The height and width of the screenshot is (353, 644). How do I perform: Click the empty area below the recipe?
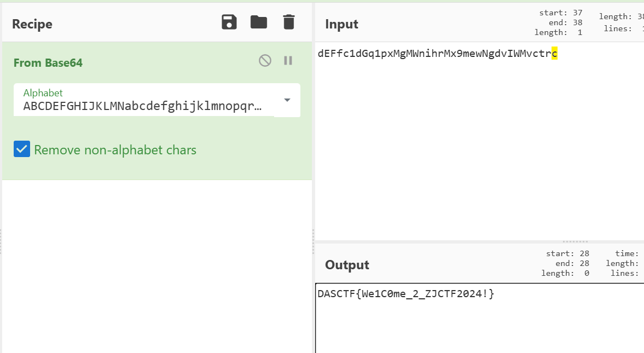pyautogui.click(x=156, y=263)
